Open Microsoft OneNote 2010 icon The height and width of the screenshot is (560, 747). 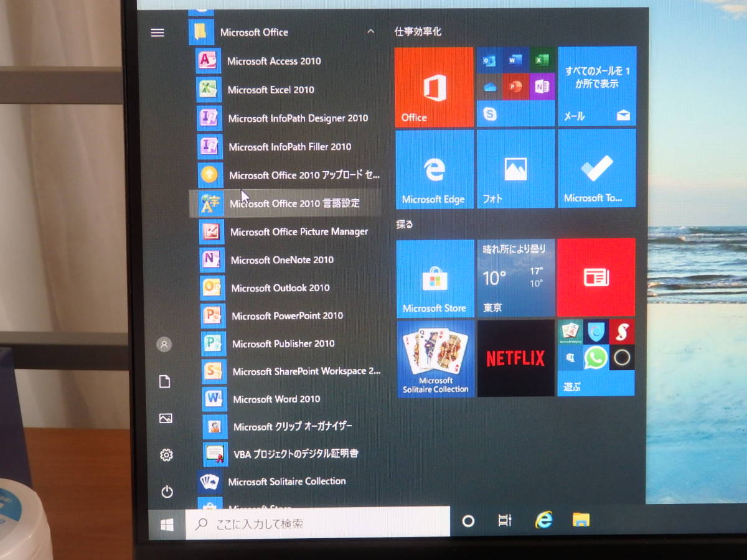click(x=211, y=259)
